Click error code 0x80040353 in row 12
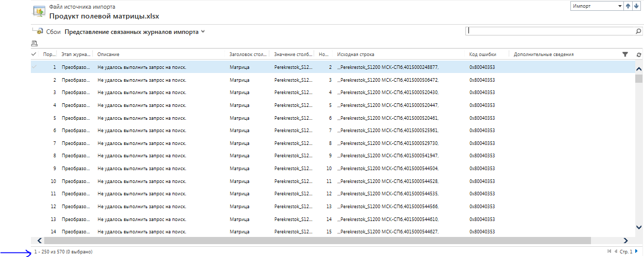644x257 pixels. pos(482,207)
